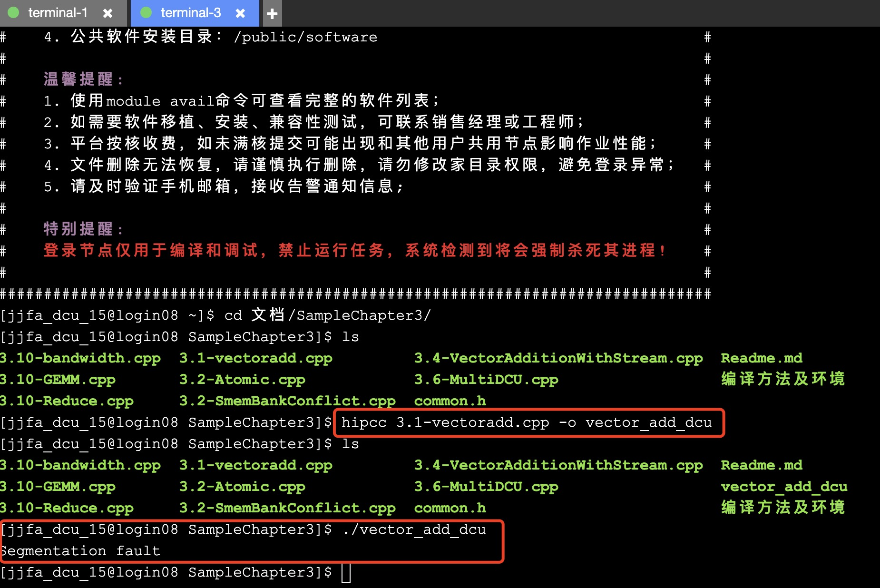Viewport: 880px width, 588px height.
Task: Click tip 5 starting with "请及时验证手机邮箱"
Action: pyautogui.click(x=223, y=186)
